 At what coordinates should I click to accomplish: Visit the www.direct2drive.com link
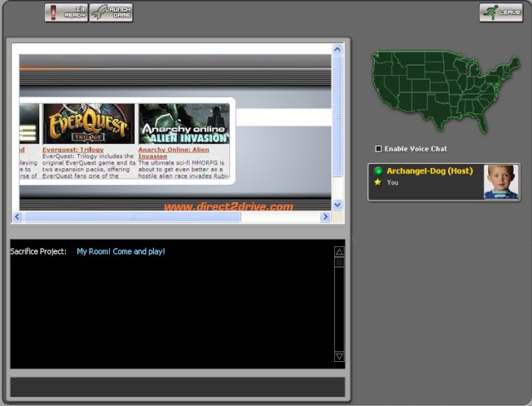click(x=229, y=206)
